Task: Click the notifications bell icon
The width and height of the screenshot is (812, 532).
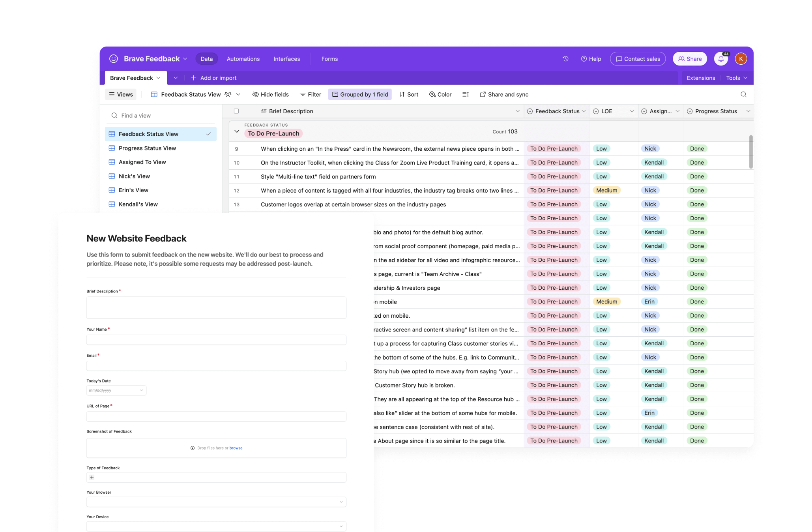Action: 721,59
